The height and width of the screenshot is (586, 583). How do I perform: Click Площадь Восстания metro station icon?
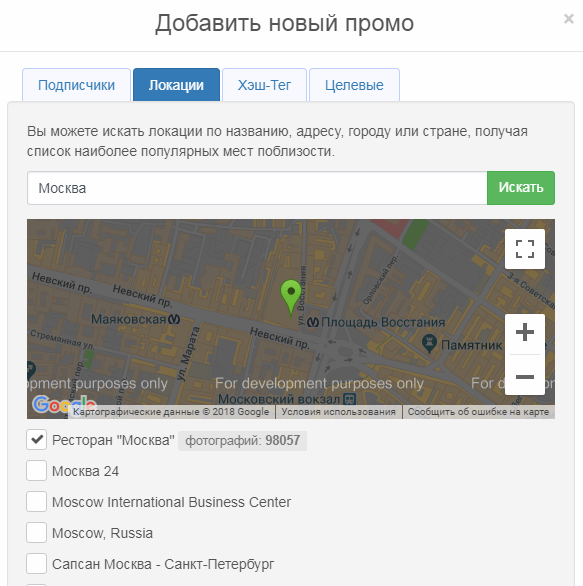tap(313, 322)
